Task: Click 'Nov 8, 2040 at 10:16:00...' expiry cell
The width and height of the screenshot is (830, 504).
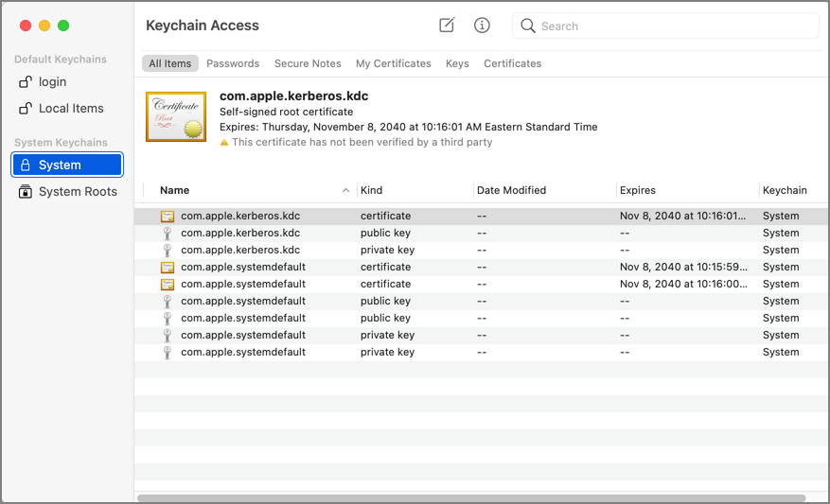Action: pos(683,284)
